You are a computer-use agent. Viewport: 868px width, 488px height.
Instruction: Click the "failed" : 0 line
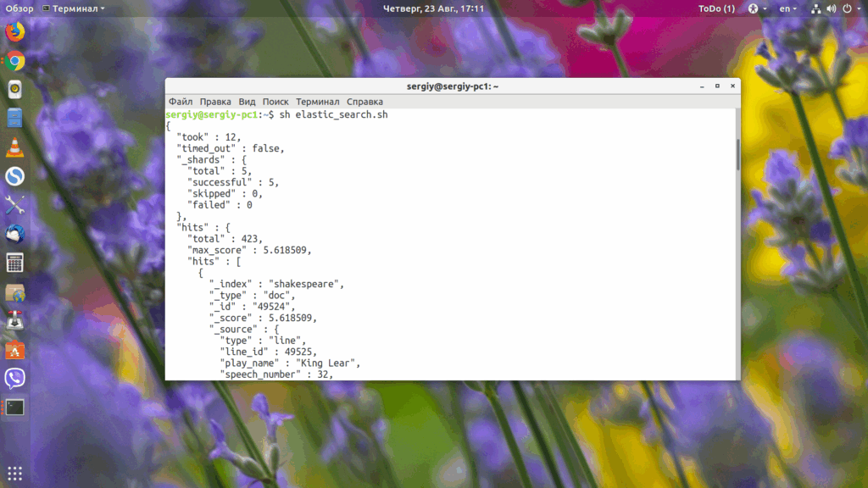click(x=220, y=205)
